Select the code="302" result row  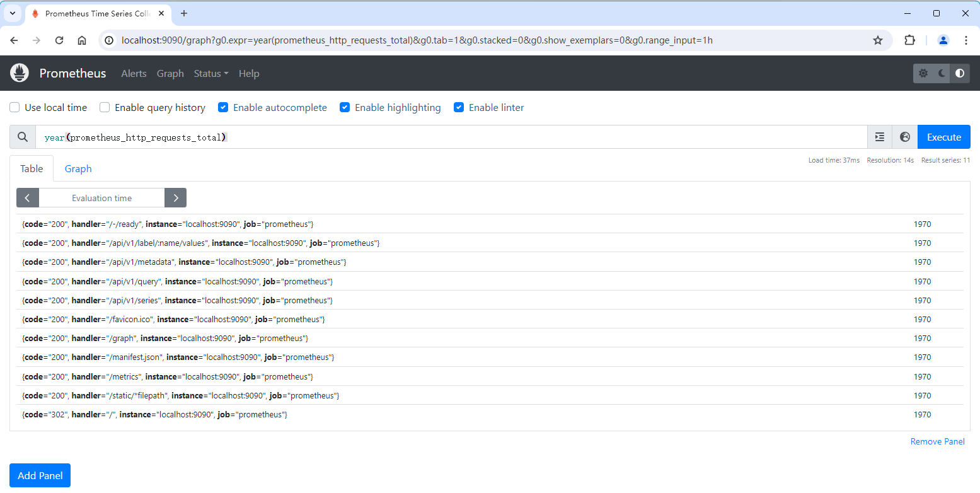[490, 414]
